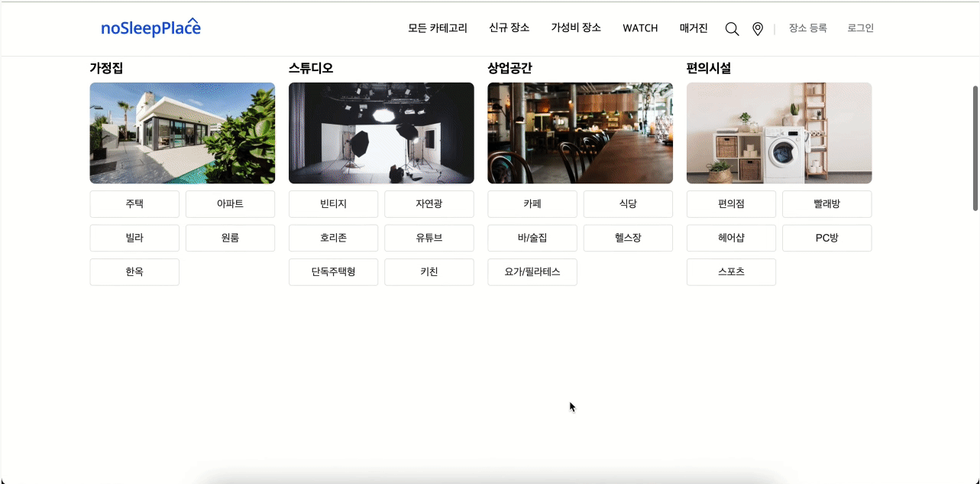Open the 매거진 menu item
This screenshot has height=484, width=980.
[x=694, y=28]
